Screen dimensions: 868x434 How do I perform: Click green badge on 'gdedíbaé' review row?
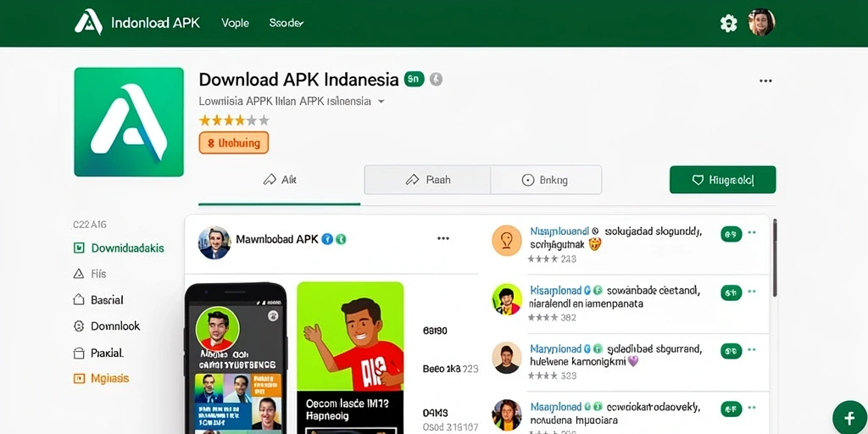732,351
